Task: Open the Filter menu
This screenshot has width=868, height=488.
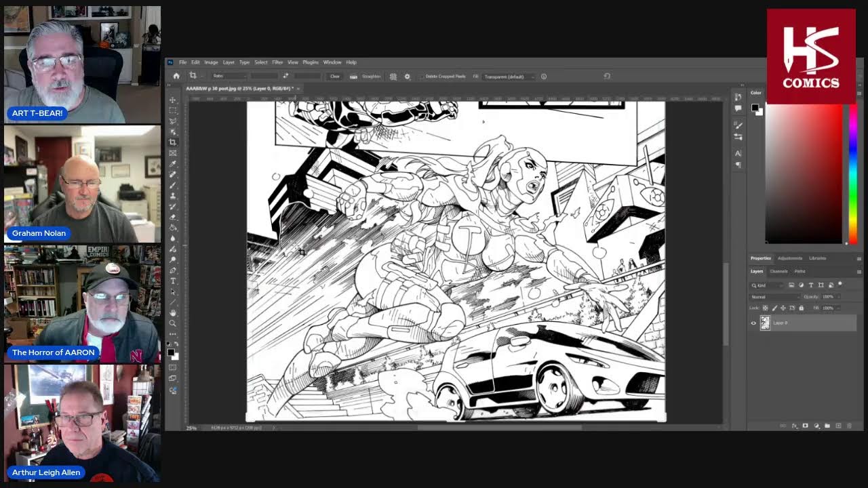Action: [x=277, y=62]
